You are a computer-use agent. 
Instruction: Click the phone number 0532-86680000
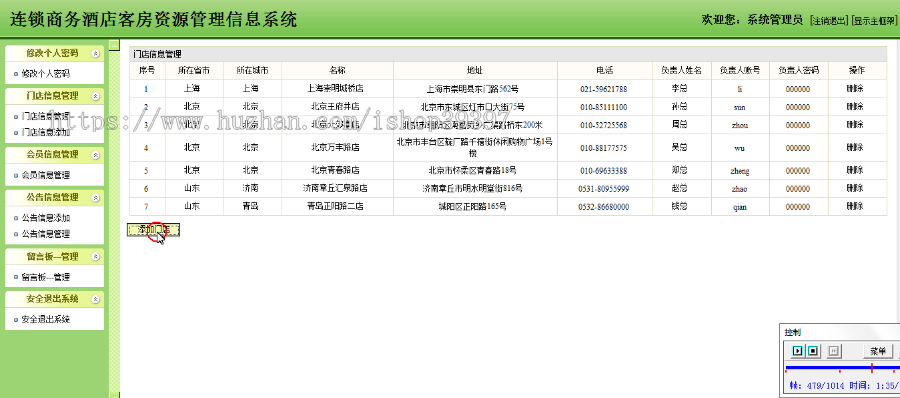(603, 207)
